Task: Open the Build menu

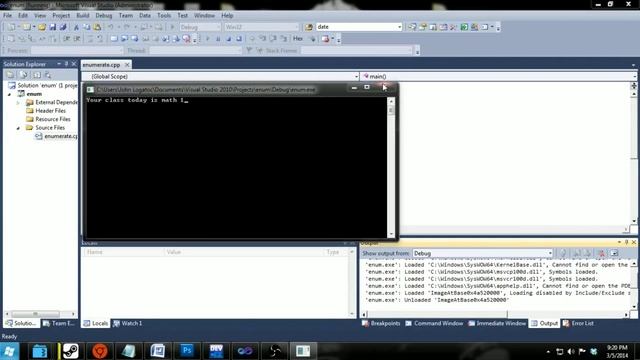Action: (x=82, y=16)
